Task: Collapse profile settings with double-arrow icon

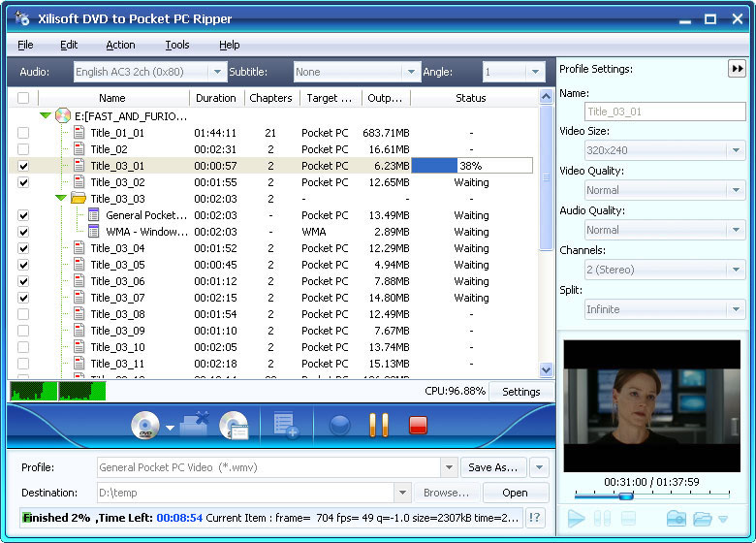Action: coord(738,69)
